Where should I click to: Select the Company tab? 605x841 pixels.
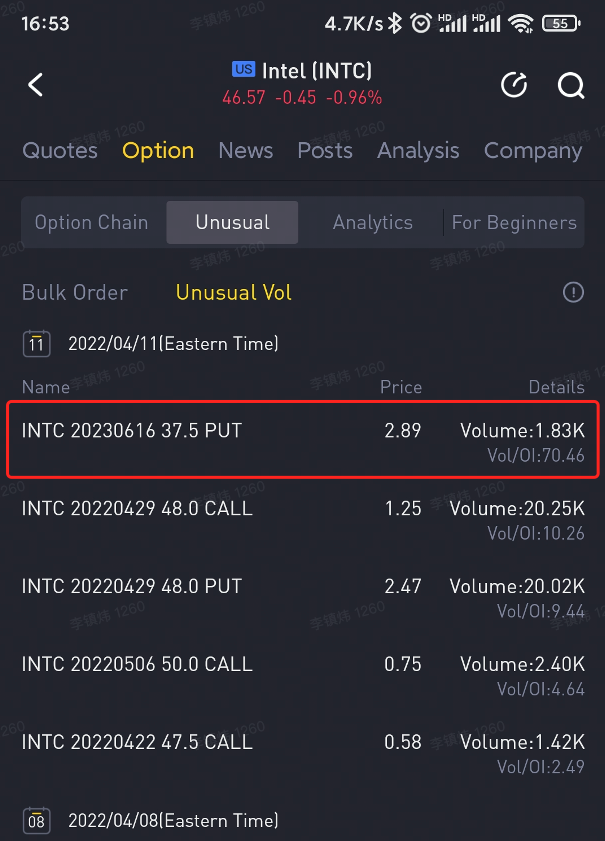tap(533, 151)
